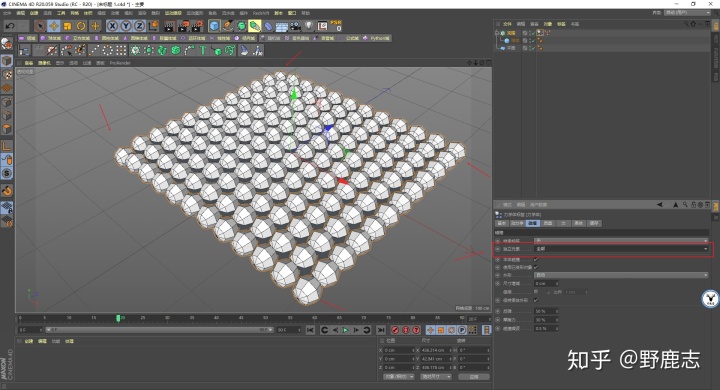Viewport: 720px width, 390px height.
Task: Open the highlighted red-boxed dropdown in attributes
Action: [x=621, y=249]
